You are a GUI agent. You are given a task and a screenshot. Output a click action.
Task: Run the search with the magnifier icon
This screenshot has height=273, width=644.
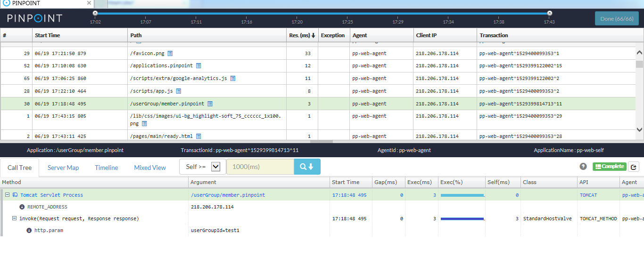(307, 167)
